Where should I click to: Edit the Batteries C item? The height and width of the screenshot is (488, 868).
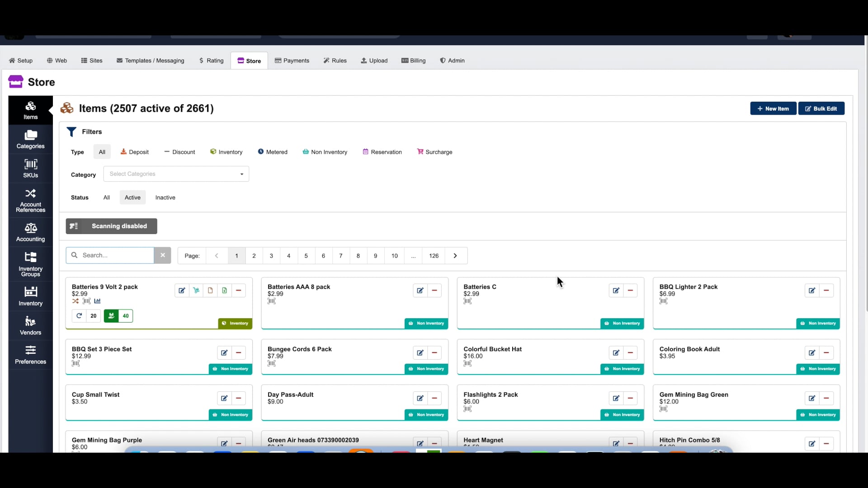point(616,291)
